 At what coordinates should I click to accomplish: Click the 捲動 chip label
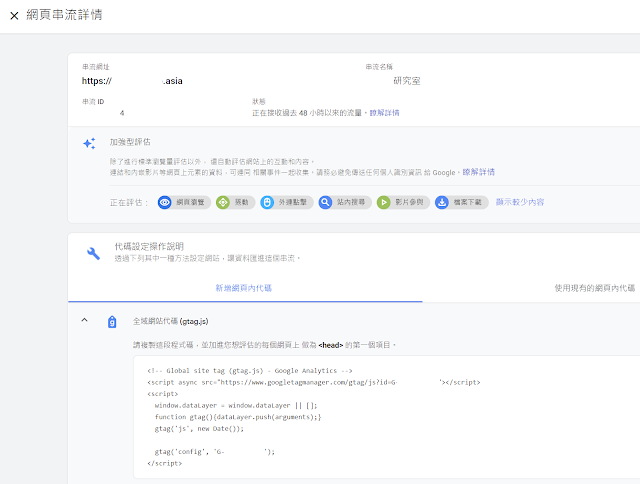pos(242,202)
